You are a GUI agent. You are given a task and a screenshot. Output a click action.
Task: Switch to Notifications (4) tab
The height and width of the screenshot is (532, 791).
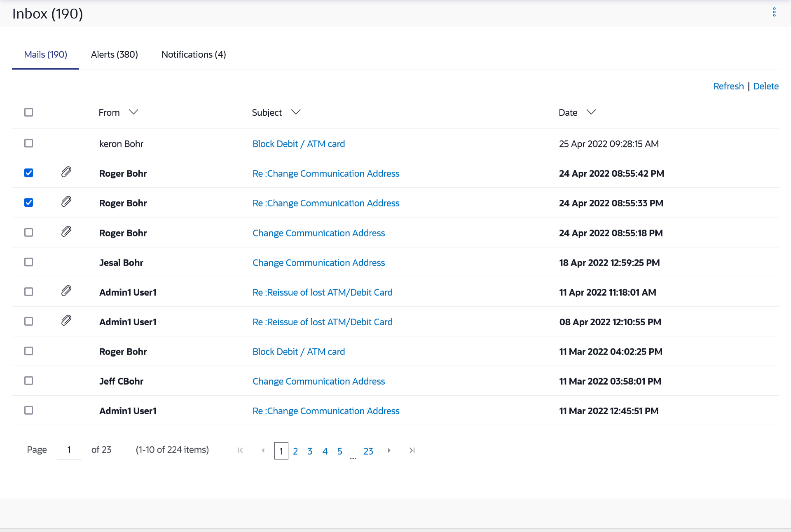194,54
